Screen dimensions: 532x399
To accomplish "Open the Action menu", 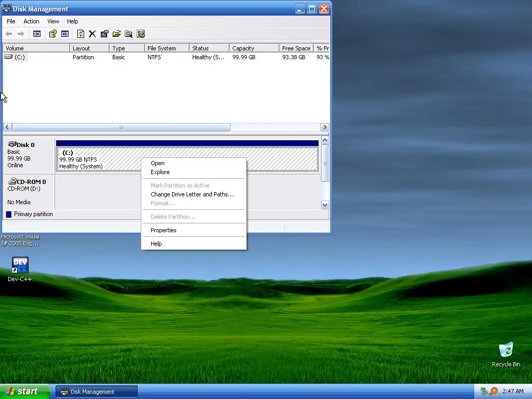I will click(31, 21).
